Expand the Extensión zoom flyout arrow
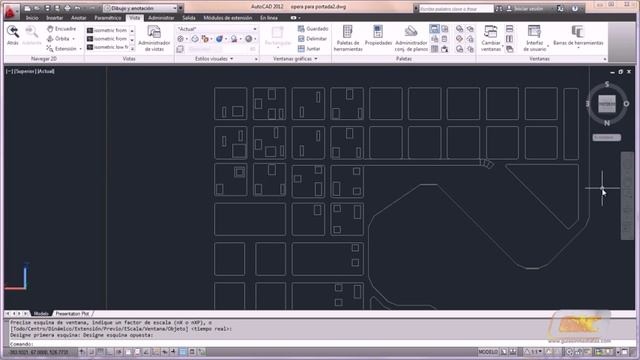Screen dimensions: 640x360 point(80,49)
